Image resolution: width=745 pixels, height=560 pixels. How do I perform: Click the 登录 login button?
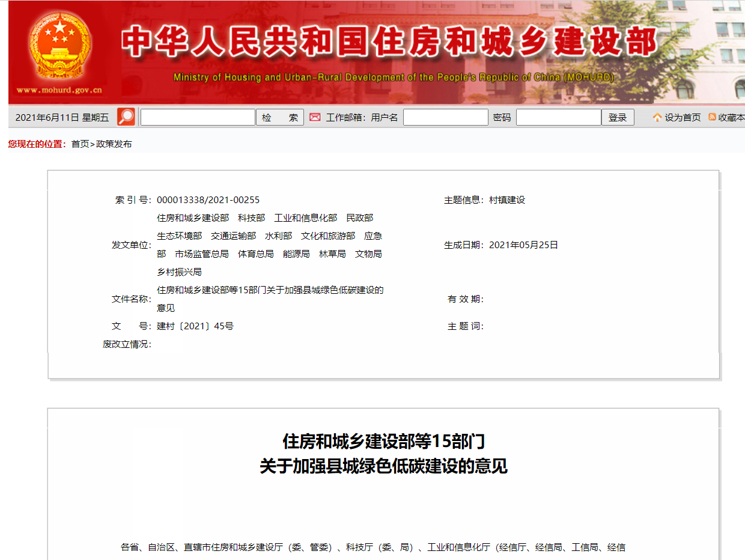(x=618, y=117)
